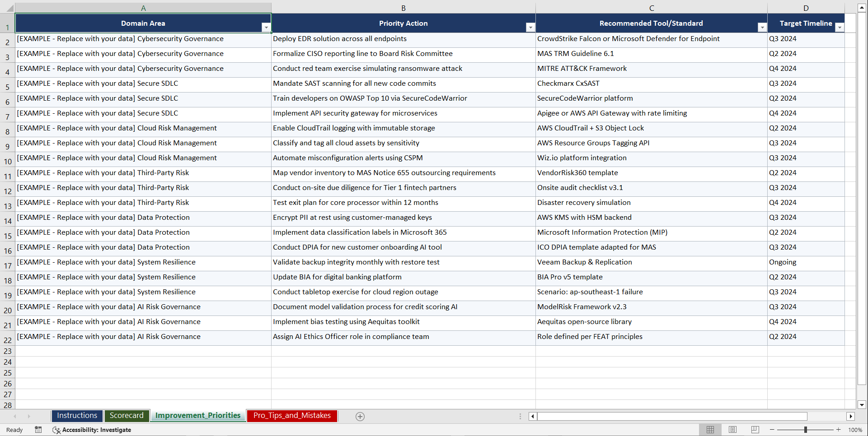Add a new worksheet with the plus icon

(x=360, y=416)
